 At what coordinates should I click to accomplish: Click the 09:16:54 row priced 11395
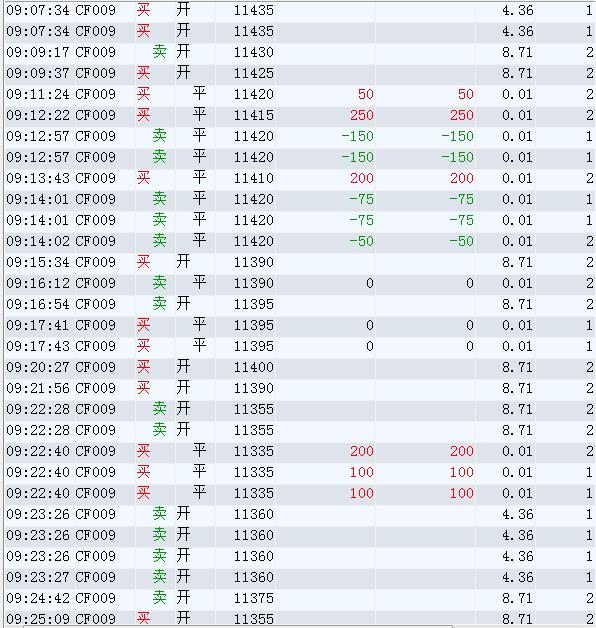(300, 304)
